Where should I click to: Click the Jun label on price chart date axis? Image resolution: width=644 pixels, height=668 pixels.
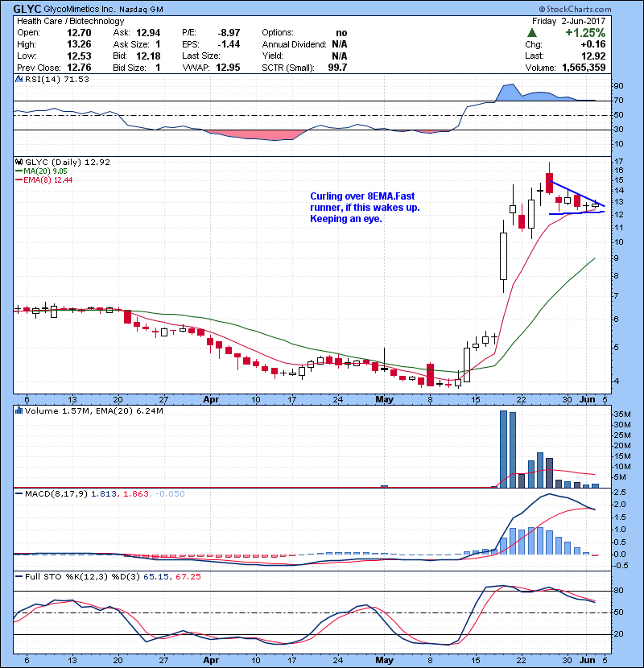click(588, 400)
